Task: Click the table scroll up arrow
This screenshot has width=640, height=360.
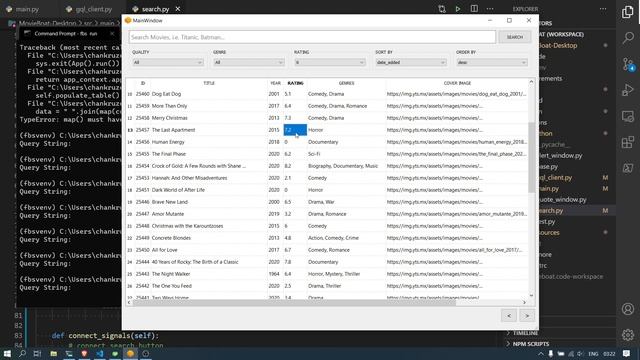Action: (531, 82)
